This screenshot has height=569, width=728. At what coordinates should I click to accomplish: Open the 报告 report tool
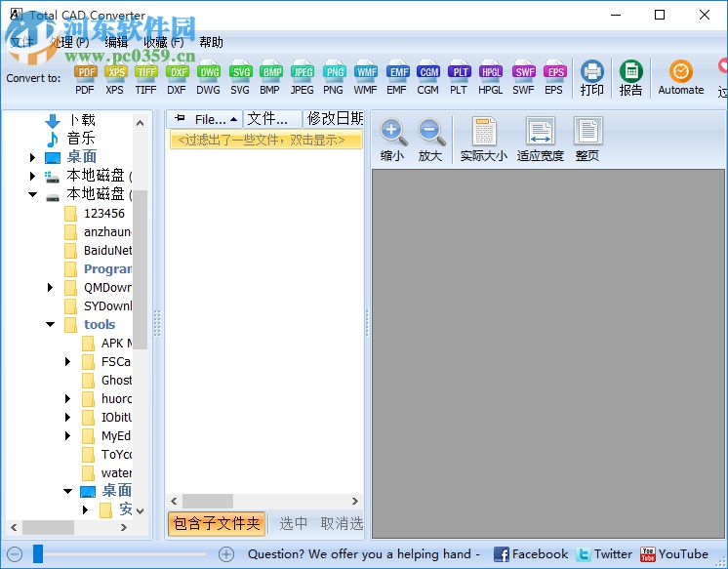[x=631, y=78]
